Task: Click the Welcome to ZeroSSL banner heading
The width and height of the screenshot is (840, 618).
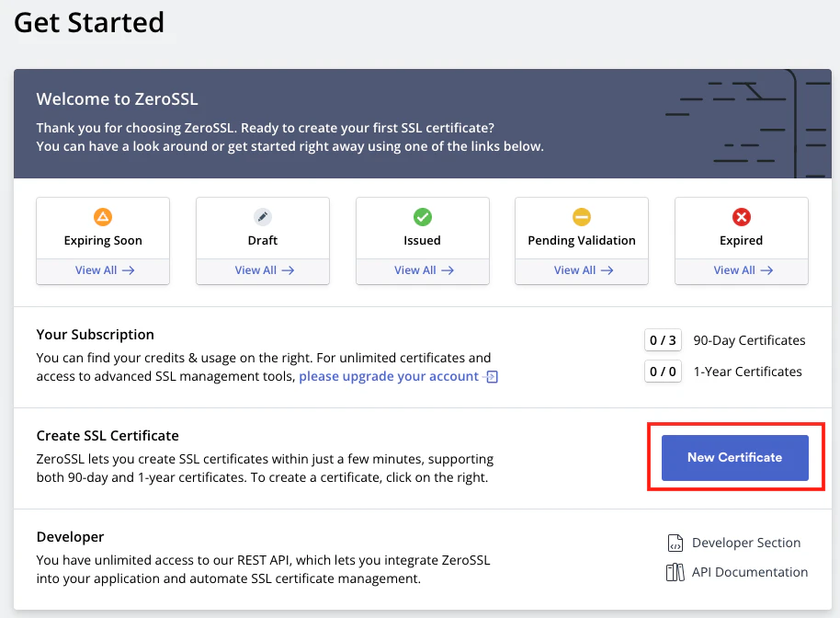Action: (x=117, y=98)
